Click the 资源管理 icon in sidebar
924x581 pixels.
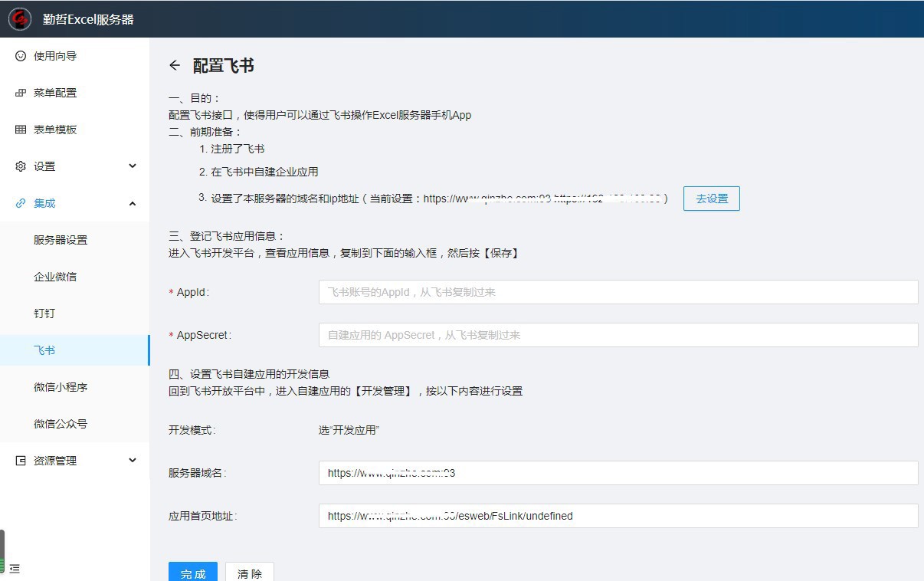(x=21, y=461)
